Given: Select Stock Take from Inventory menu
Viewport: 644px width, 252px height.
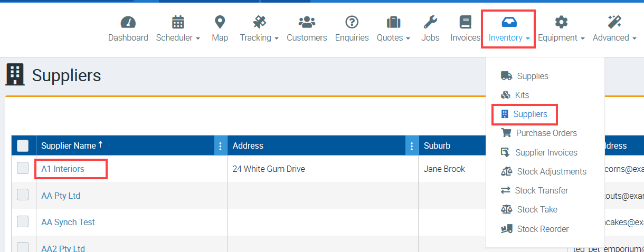Looking at the screenshot, I should tap(537, 210).
